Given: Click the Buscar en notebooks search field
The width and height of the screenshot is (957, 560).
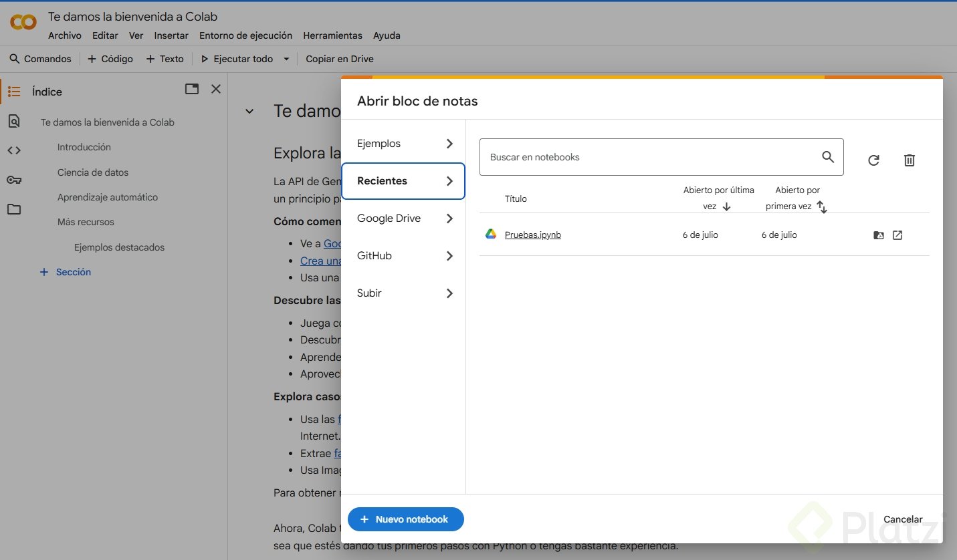Looking at the screenshot, I should pos(649,157).
